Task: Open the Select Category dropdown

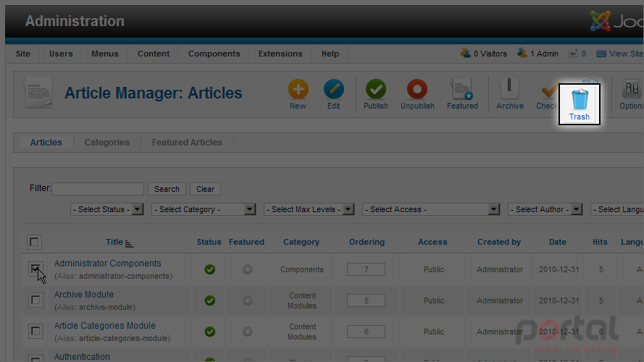Action: pyautogui.click(x=204, y=209)
